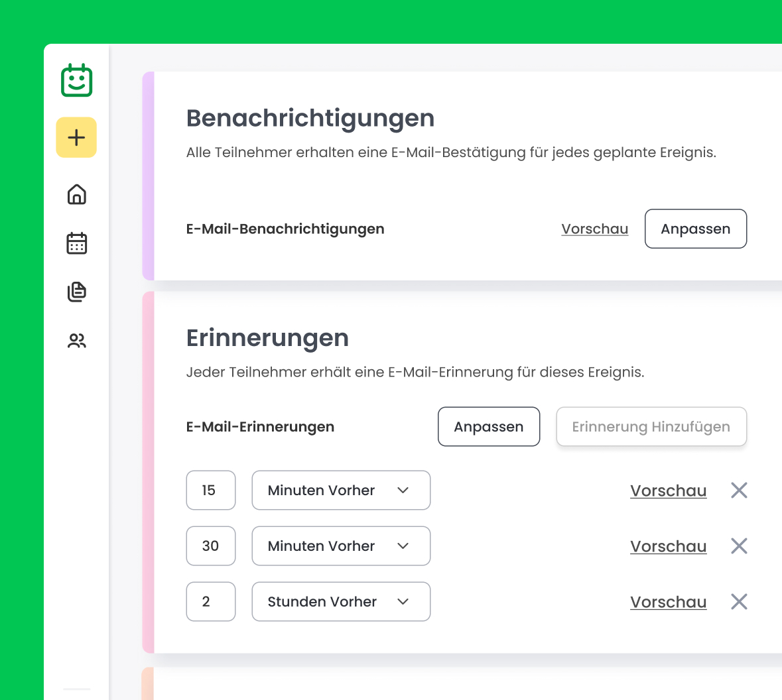This screenshot has width=782, height=700.
Task: Focus the reminder value field showing 30
Action: click(x=211, y=546)
